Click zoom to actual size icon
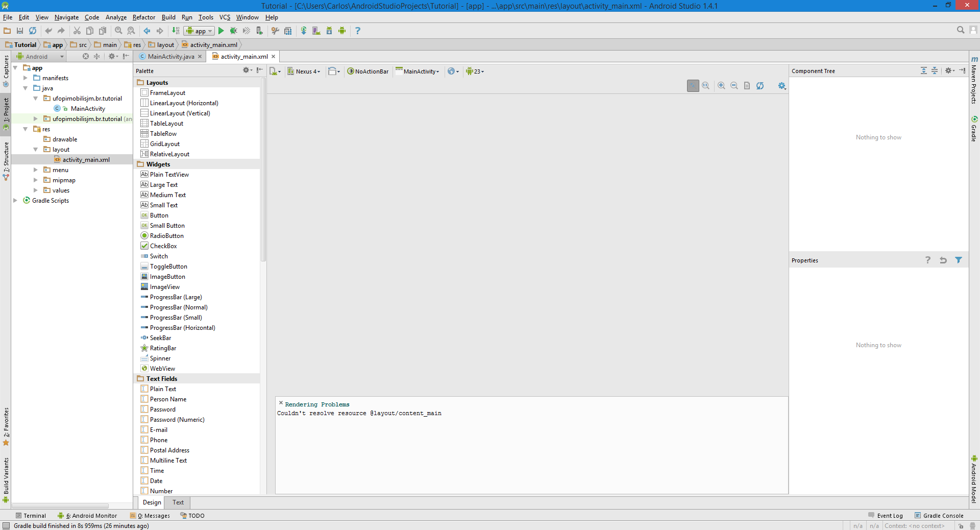 [705, 86]
